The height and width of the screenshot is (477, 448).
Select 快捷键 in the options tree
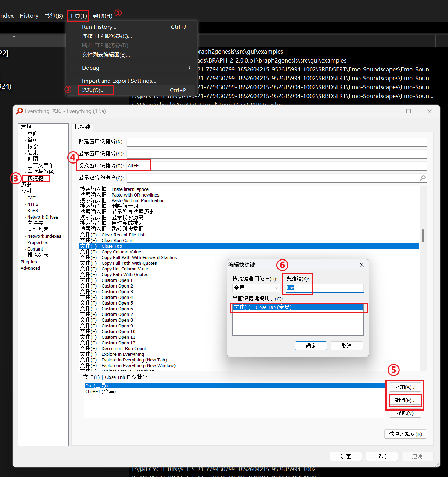click(36, 178)
